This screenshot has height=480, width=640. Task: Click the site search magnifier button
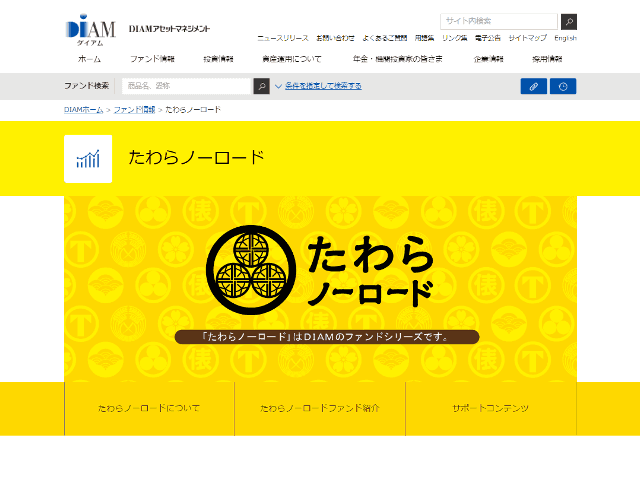click(569, 22)
